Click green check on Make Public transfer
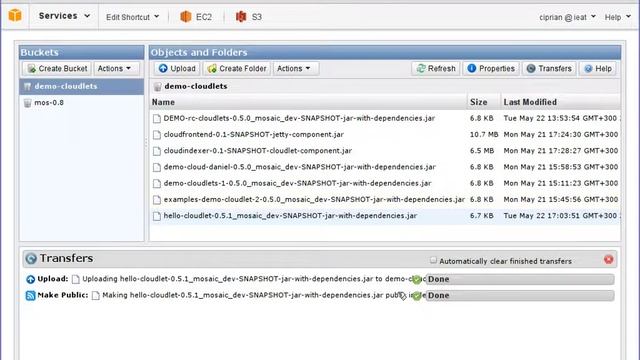Viewport: 640px width, 360px height. point(416,296)
